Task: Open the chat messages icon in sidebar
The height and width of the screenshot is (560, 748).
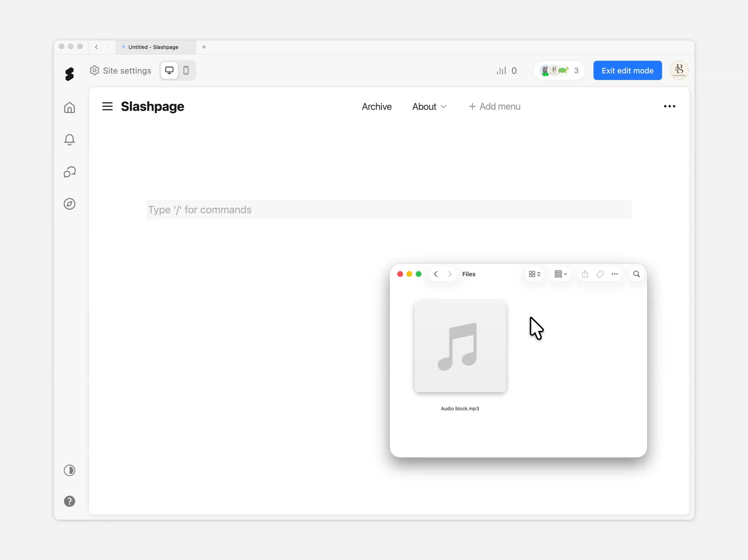Action: [70, 172]
